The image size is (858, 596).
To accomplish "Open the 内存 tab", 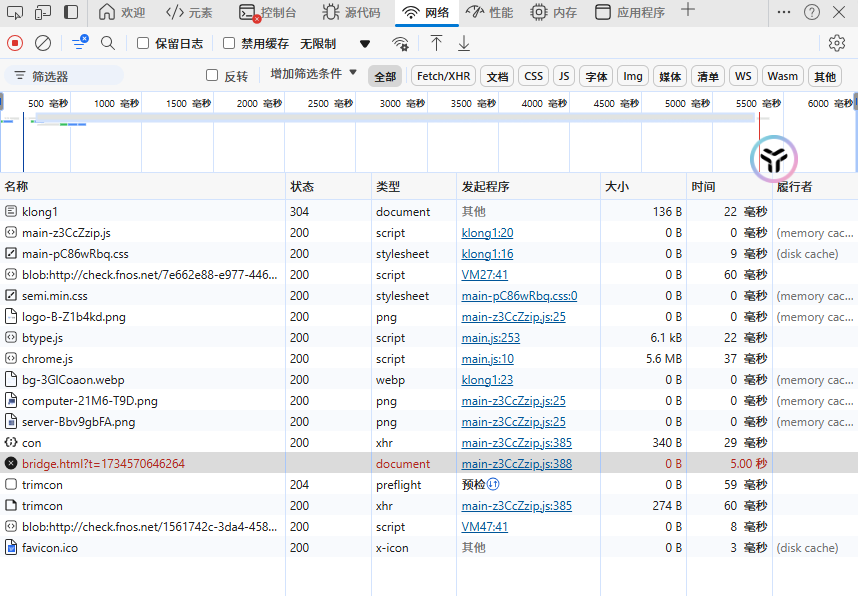I will coord(553,12).
